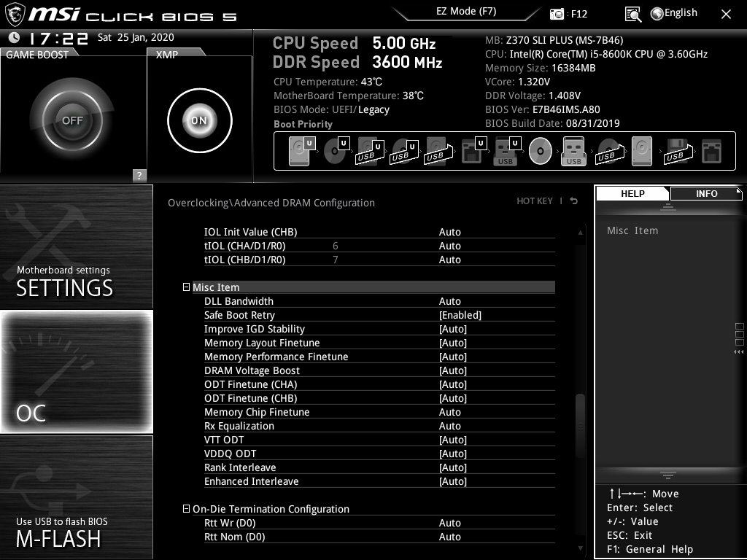Open Memory Layout Finetune value dropdown
The width and height of the screenshot is (747, 560).
pyautogui.click(x=453, y=343)
